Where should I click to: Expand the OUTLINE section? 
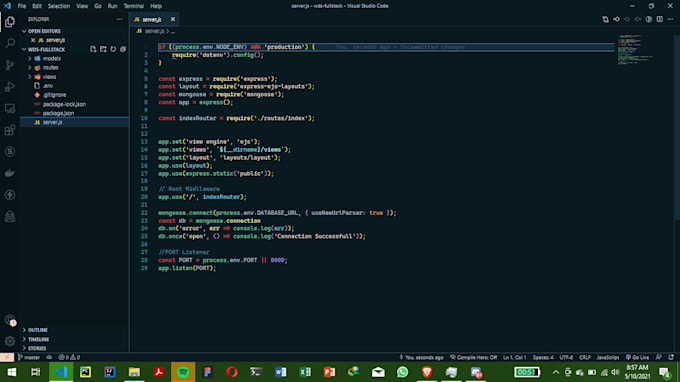[x=35, y=330]
